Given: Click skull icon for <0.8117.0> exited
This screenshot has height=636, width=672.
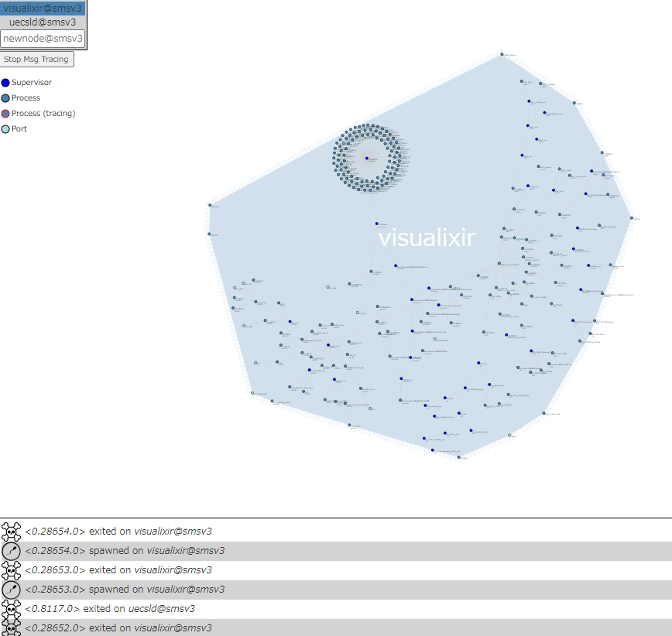Looking at the screenshot, I should (11, 609).
